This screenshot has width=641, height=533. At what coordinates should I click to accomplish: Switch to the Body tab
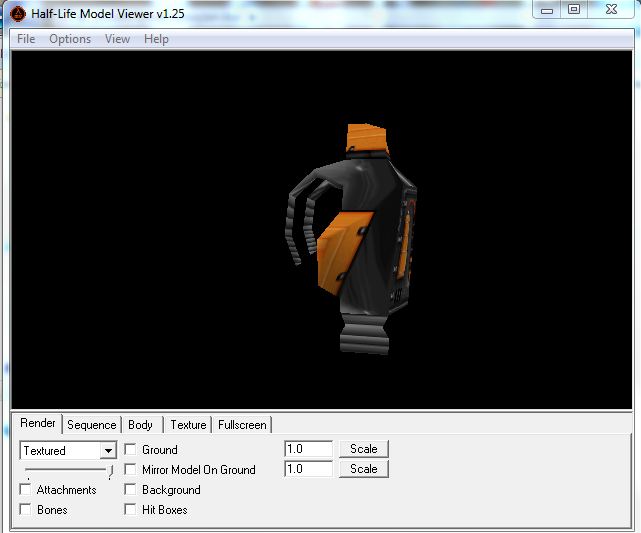[x=140, y=425]
